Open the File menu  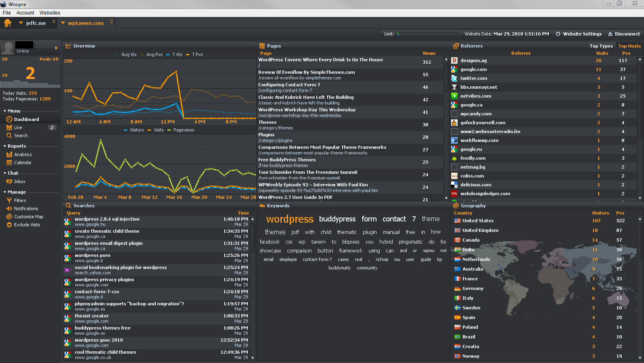click(x=6, y=13)
